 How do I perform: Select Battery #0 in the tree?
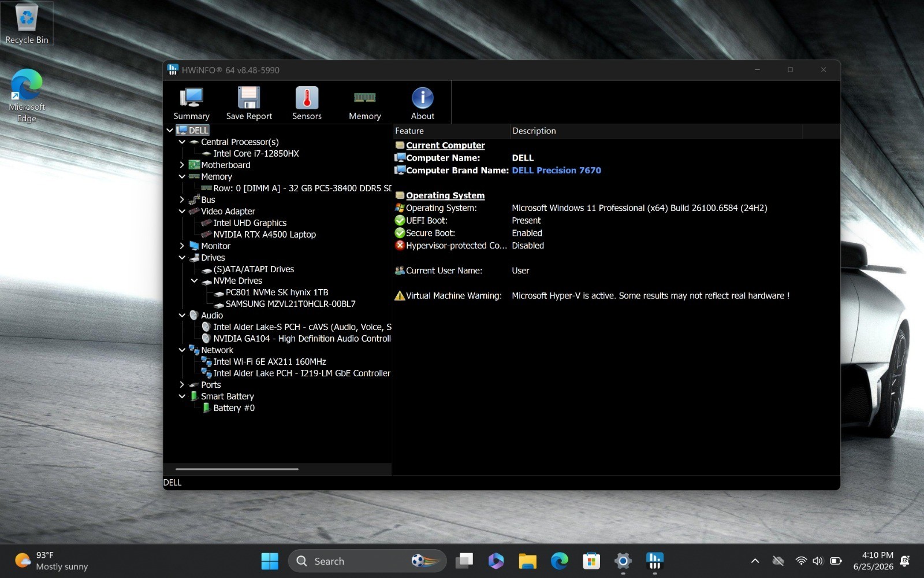234,408
